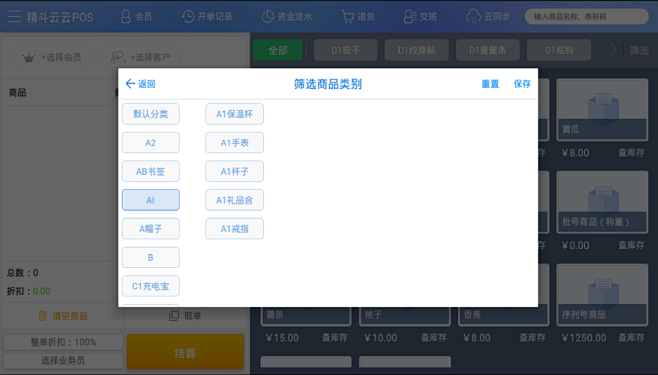Open 开单记录 order history

point(207,17)
